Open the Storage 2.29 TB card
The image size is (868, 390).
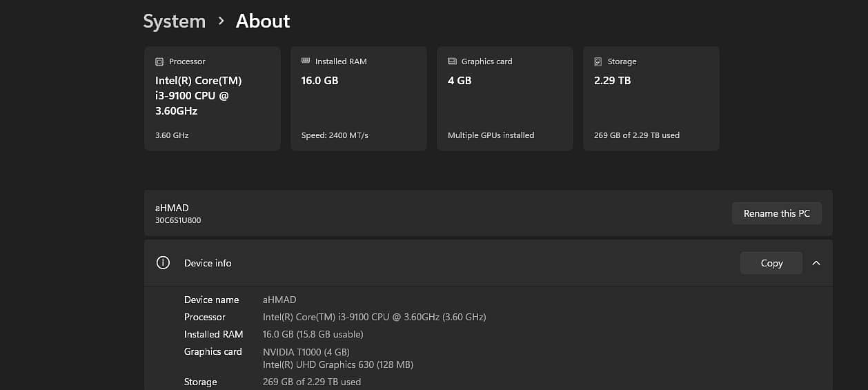[x=651, y=99]
